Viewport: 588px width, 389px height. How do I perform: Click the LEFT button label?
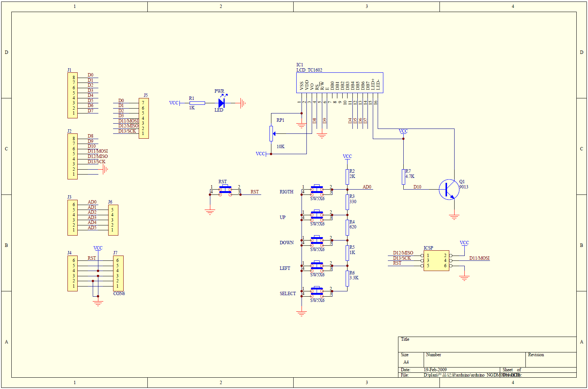pyautogui.click(x=285, y=268)
